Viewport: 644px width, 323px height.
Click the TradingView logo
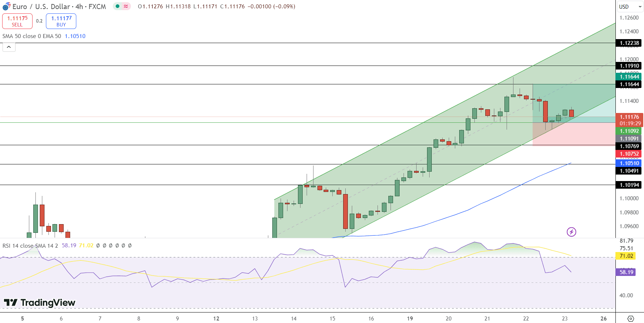pyautogui.click(x=39, y=302)
